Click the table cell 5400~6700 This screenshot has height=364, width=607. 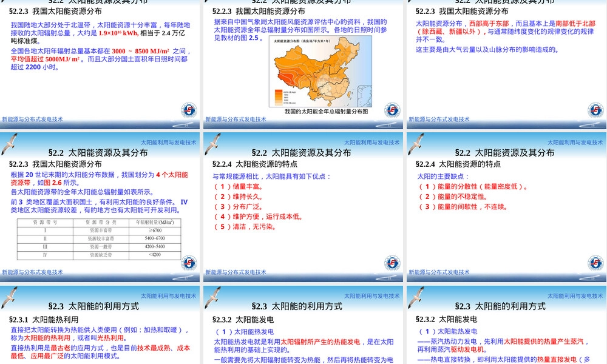[155, 238]
